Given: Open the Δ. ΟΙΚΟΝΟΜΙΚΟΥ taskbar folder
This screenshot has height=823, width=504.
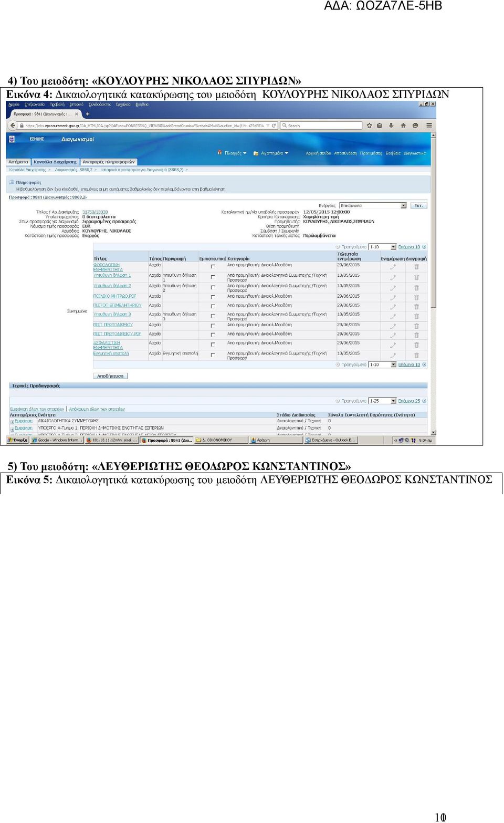Looking at the screenshot, I should coord(220,440).
